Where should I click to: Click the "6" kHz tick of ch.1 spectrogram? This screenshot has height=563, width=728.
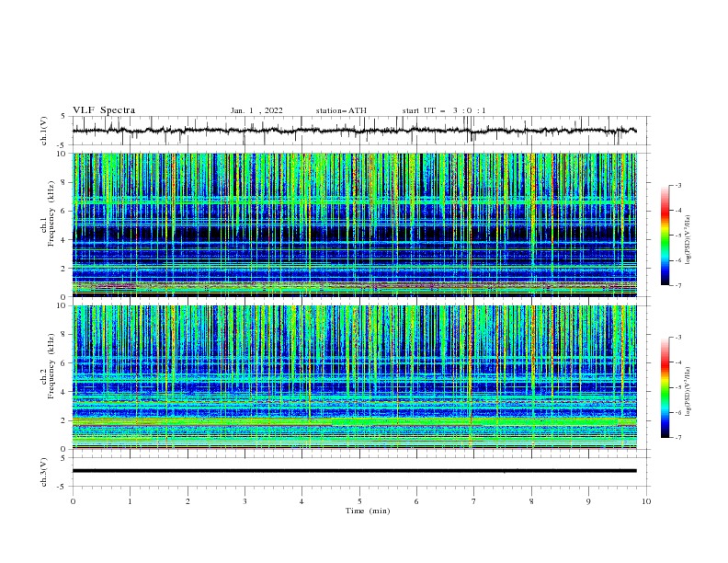(x=65, y=211)
